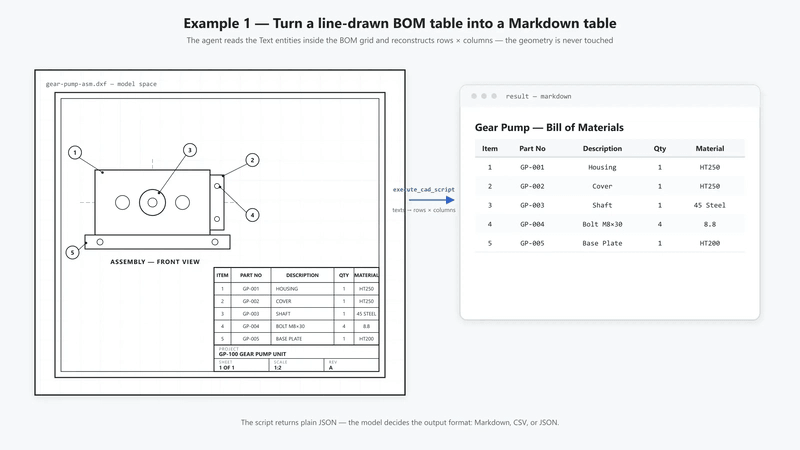Screen dimensions: 800x450
Task: Click the 'Qty' column header in the result table
Action: coord(660,148)
